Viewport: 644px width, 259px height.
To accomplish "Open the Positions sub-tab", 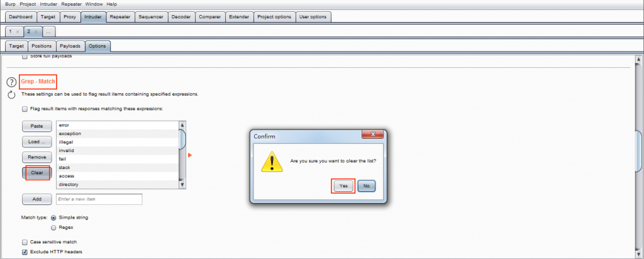I will point(42,46).
